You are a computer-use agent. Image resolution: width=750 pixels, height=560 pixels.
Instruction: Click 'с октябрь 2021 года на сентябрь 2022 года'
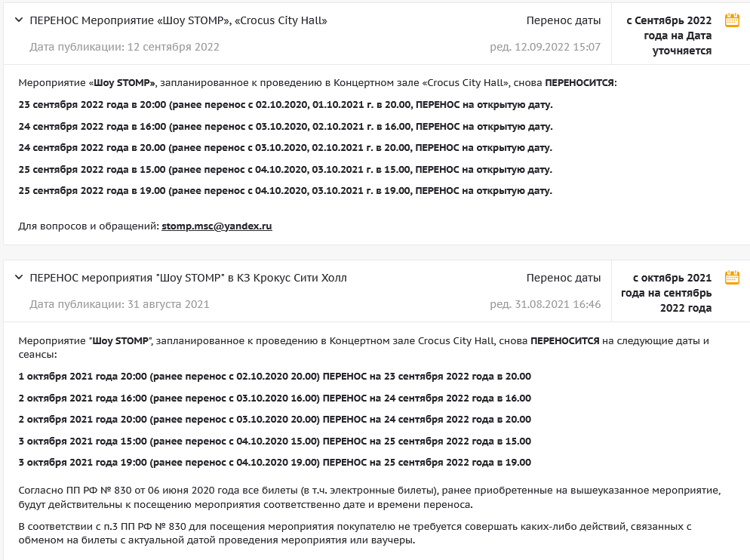tap(666, 292)
